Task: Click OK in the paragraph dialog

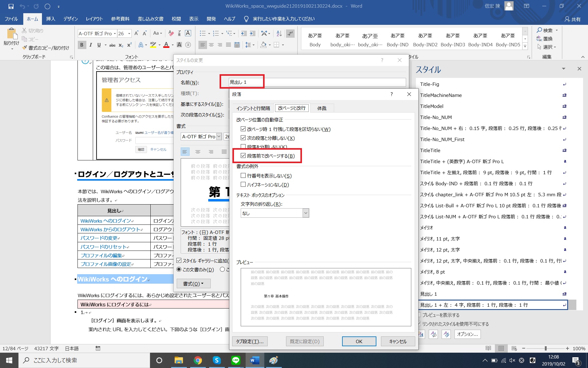Action: click(x=359, y=341)
